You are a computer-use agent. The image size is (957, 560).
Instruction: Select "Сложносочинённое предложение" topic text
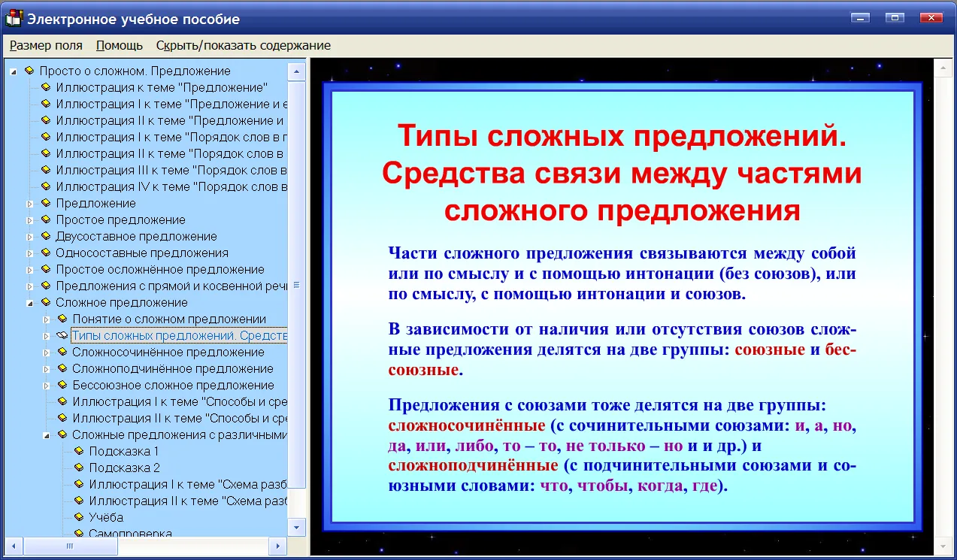point(168,352)
